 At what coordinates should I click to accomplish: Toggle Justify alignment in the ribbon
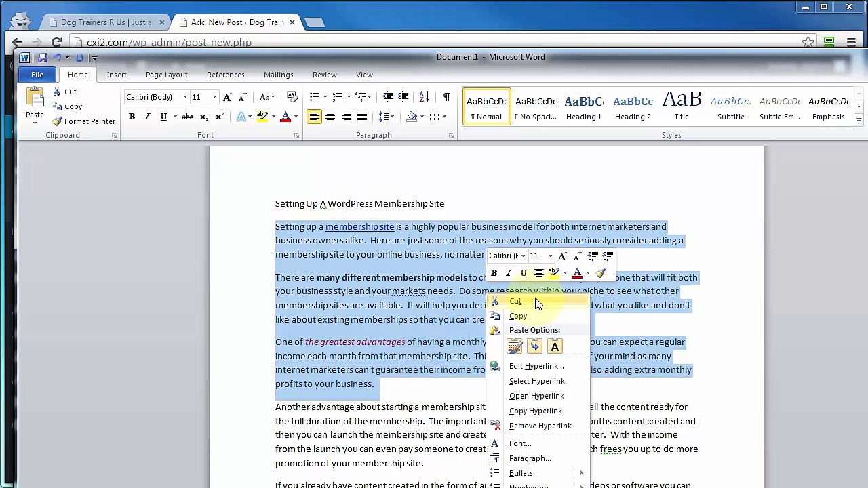point(362,117)
